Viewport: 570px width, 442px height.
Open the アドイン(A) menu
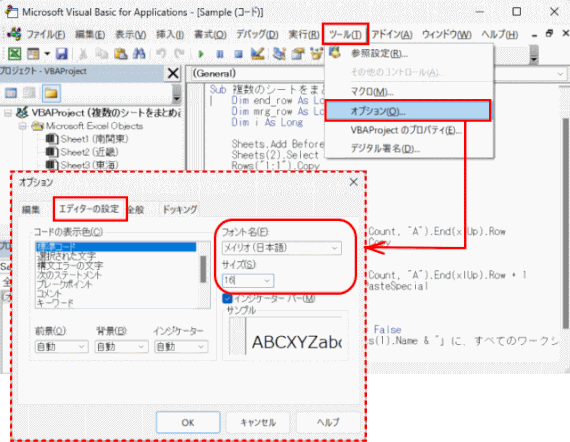[x=392, y=35]
